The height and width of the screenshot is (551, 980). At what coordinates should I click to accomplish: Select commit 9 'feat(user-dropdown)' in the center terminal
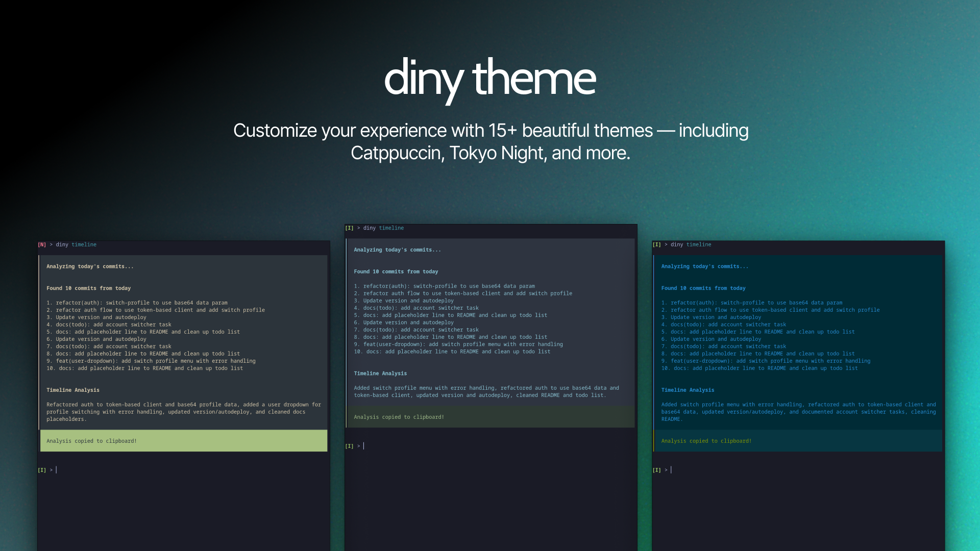[458, 344]
